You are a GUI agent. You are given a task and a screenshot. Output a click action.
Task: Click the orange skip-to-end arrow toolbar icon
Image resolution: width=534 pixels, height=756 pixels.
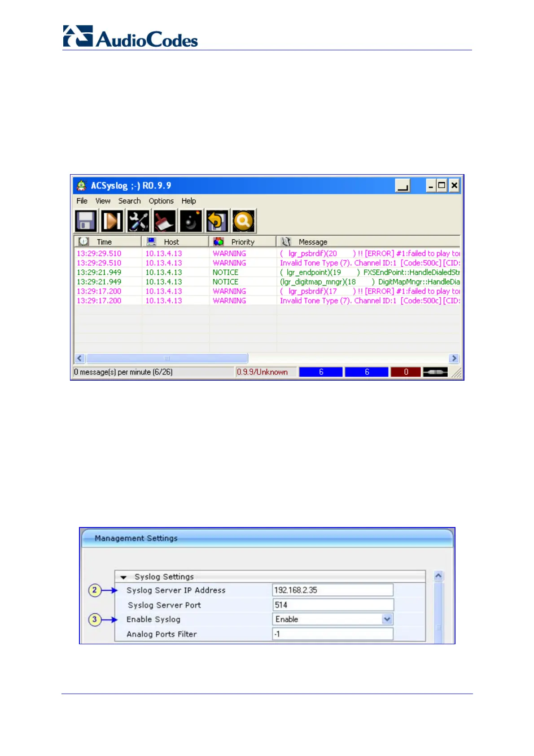click(x=112, y=221)
